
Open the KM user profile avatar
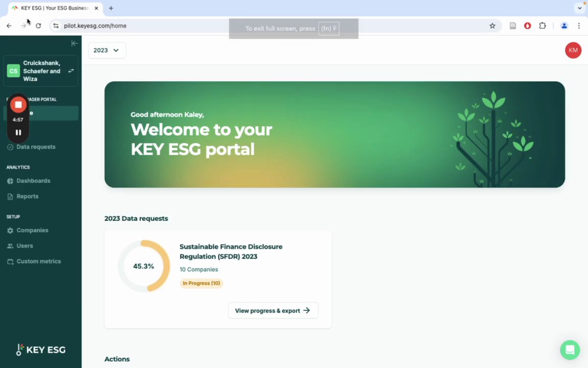point(573,50)
